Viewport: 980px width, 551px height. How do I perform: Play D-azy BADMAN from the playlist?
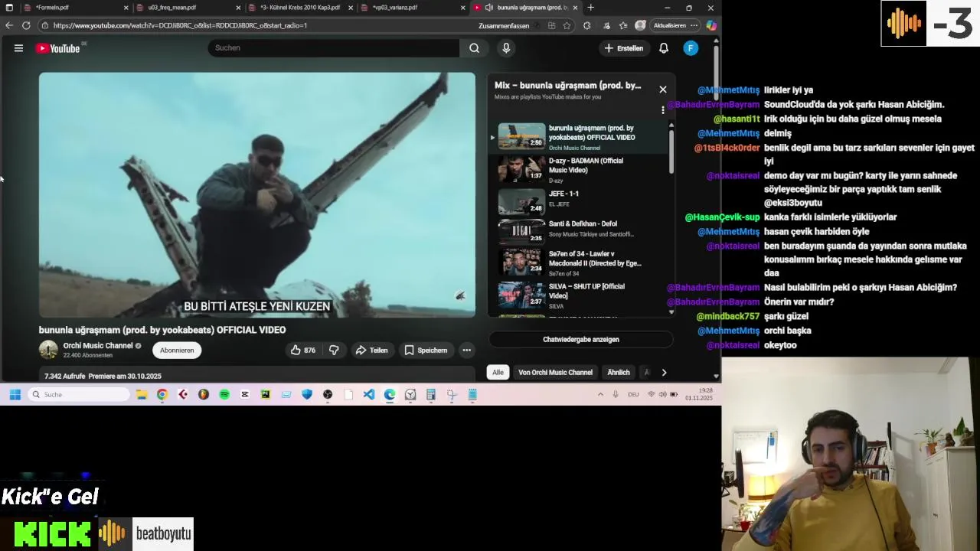[x=582, y=170]
